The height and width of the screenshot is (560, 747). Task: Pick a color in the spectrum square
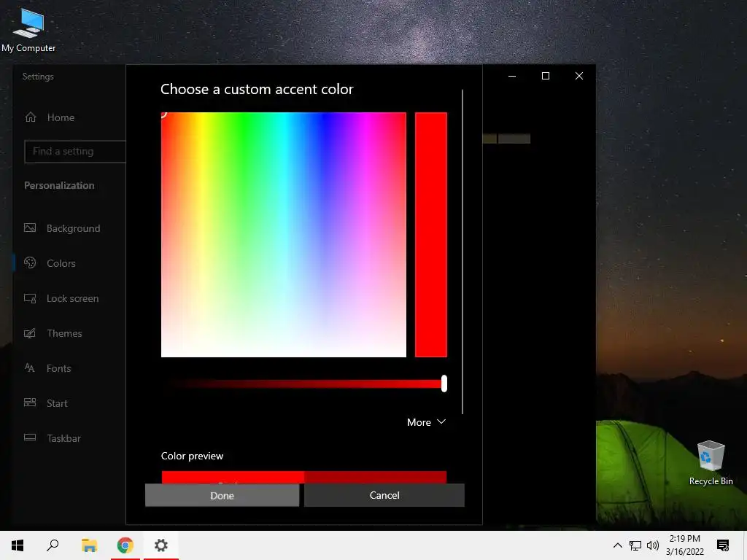pos(284,235)
